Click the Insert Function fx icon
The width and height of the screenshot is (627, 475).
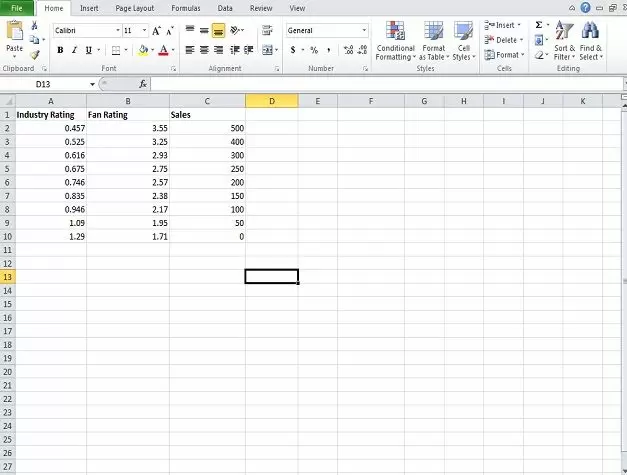[143, 84]
